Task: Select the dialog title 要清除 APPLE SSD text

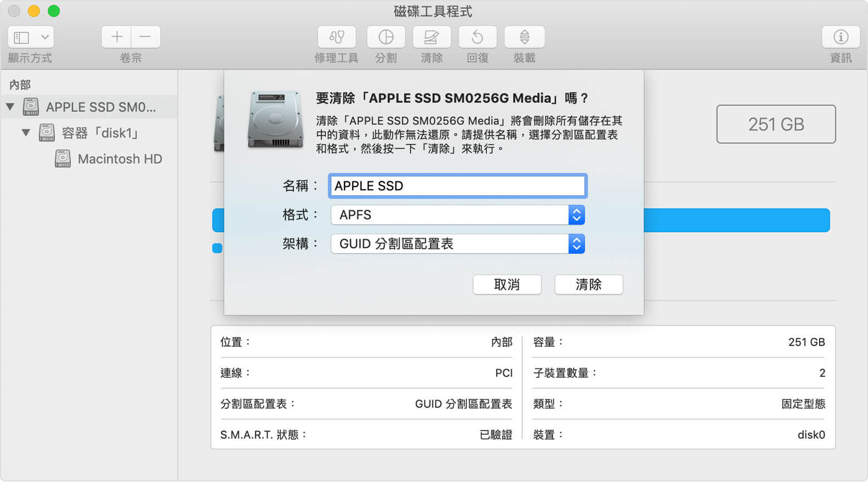Action: (x=452, y=98)
